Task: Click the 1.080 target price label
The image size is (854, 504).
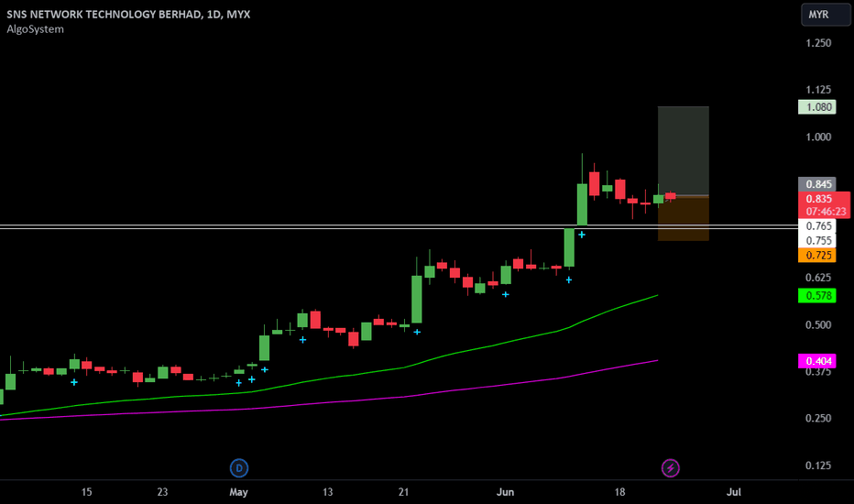Action: (x=817, y=107)
